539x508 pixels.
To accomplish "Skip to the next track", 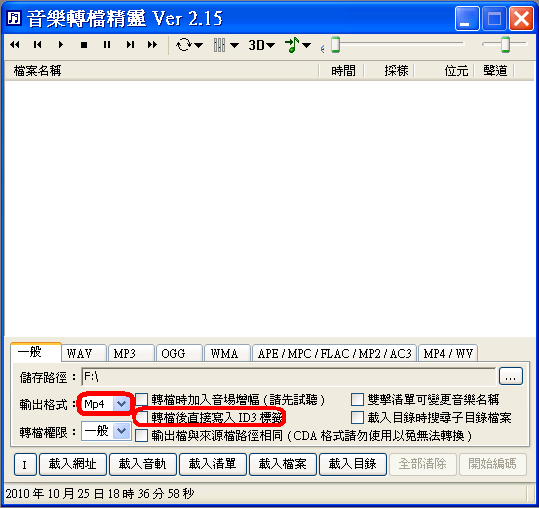I will (x=130, y=45).
